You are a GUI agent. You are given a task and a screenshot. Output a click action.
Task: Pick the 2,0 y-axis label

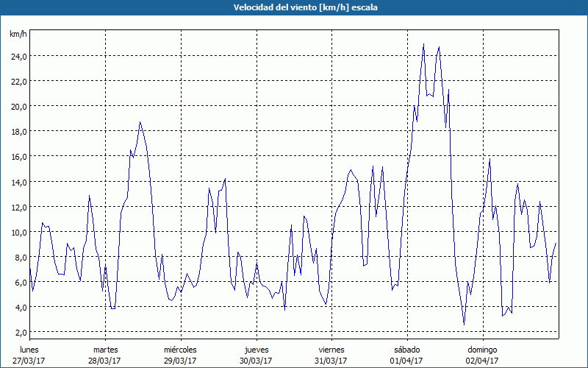tap(20, 333)
